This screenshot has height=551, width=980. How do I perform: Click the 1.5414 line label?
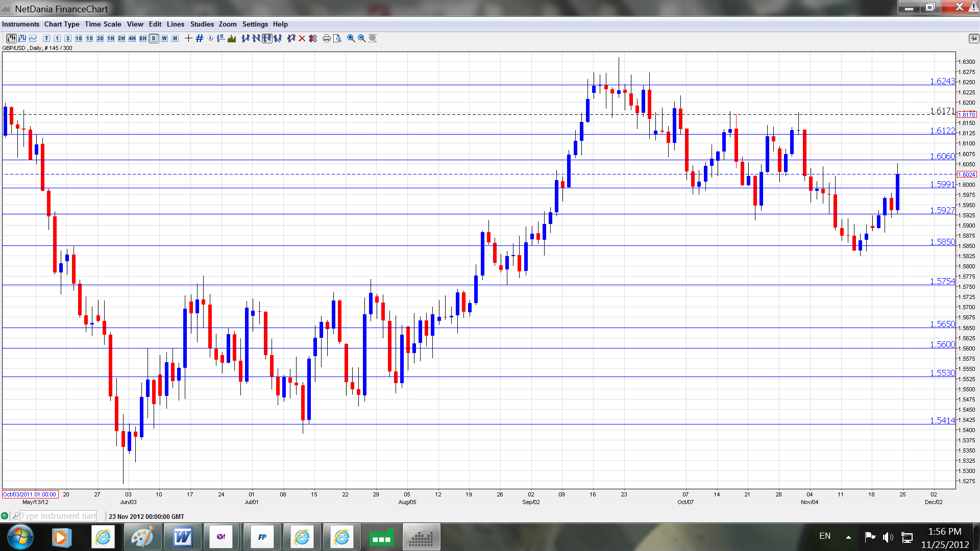pyautogui.click(x=942, y=420)
